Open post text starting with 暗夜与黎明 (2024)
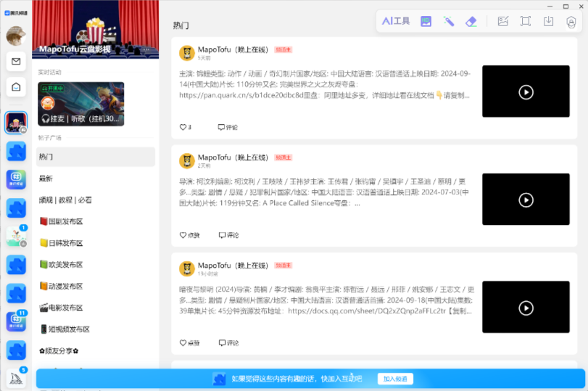Viewport: 588px width, 391px height. click(x=326, y=300)
